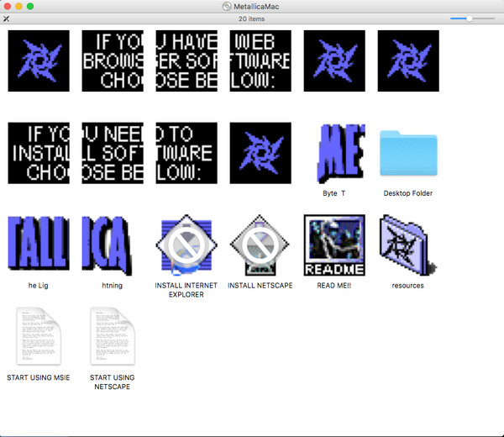Image resolution: width=504 pixels, height=437 pixels.
Task: Close the MetallicaMac window with red button
Action: 8,7
